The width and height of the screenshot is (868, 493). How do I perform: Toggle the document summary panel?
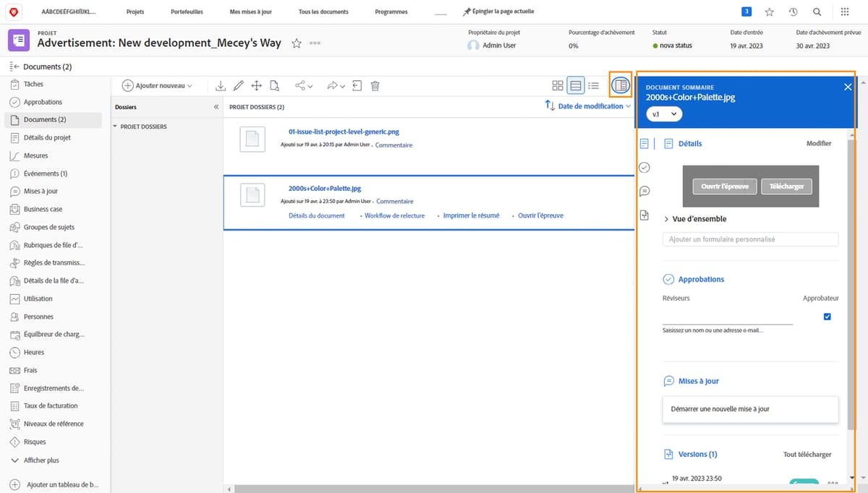pyautogui.click(x=621, y=85)
